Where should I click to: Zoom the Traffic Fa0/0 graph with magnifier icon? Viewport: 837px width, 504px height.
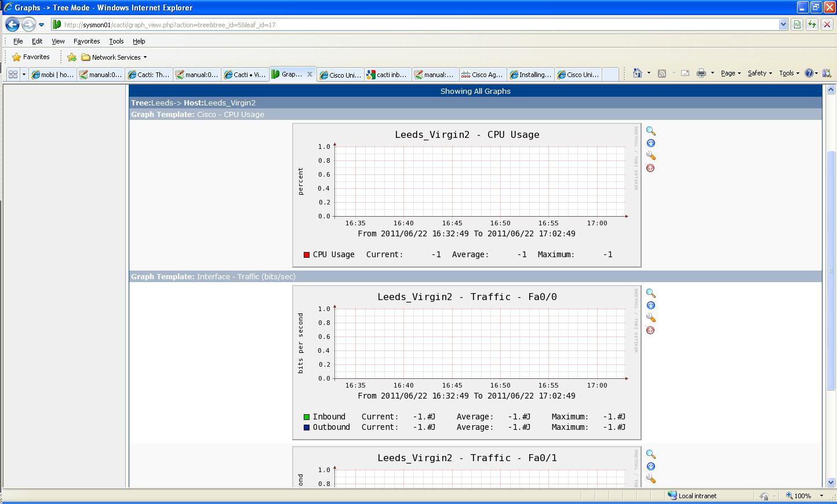click(x=651, y=293)
